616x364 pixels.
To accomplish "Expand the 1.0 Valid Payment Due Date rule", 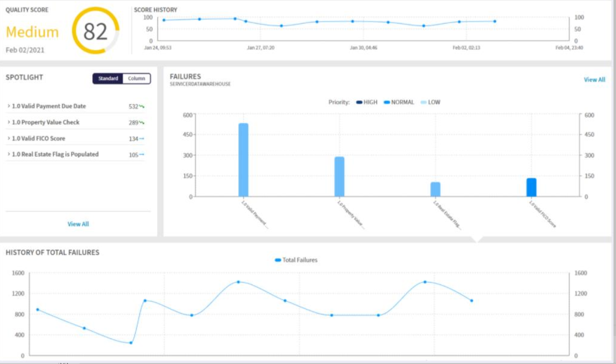I will (x=9, y=106).
